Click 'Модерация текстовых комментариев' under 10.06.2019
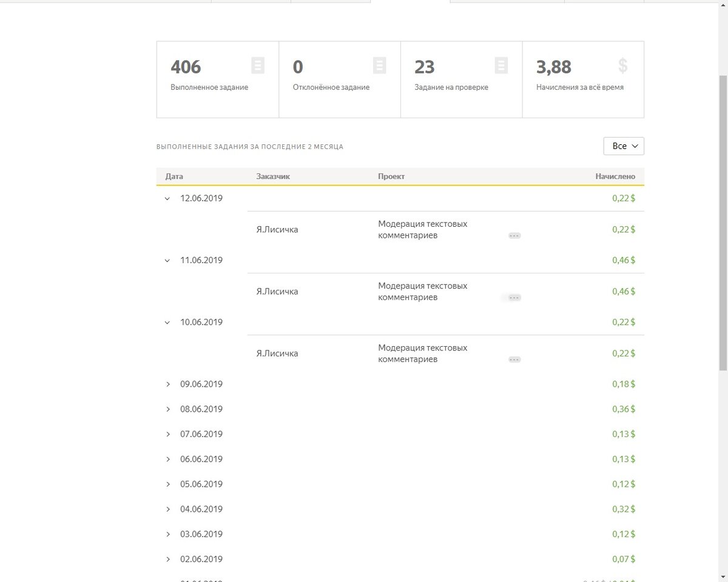Image resolution: width=728 pixels, height=582 pixels. click(x=423, y=353)
